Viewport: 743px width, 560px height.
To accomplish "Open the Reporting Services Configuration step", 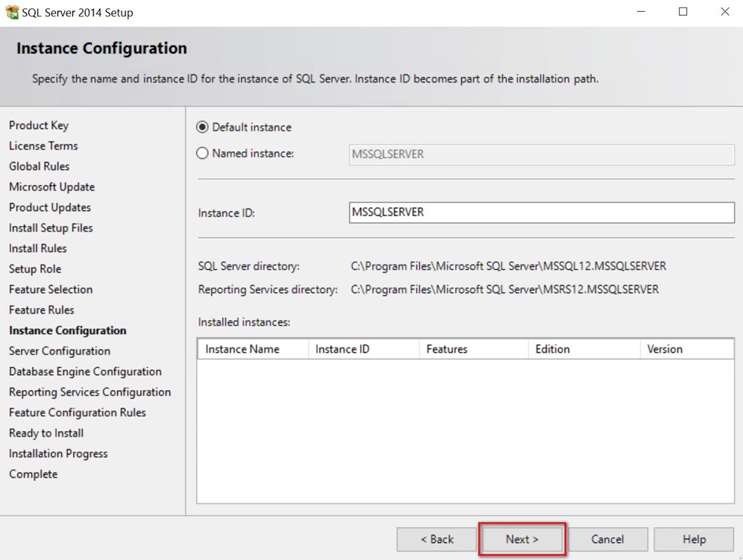I will [x=90, y=392].
